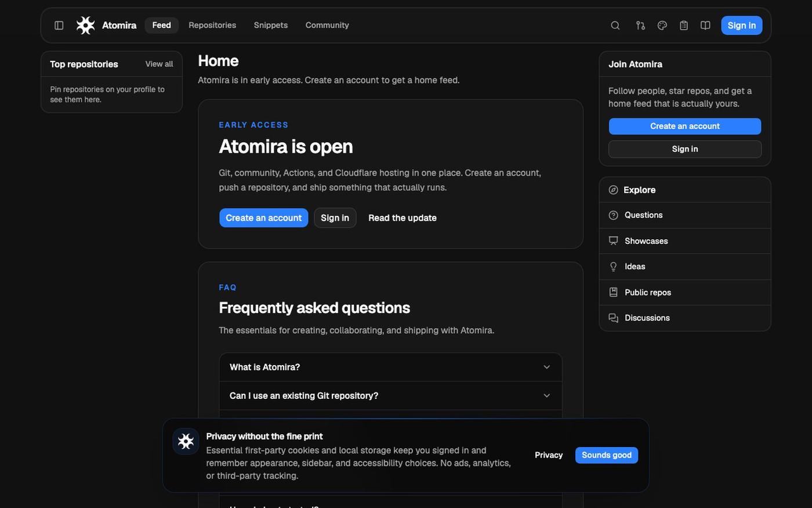Open search with the magnifier icon
Viewport: 812px width, 508px height.
[x=615, y=26]
